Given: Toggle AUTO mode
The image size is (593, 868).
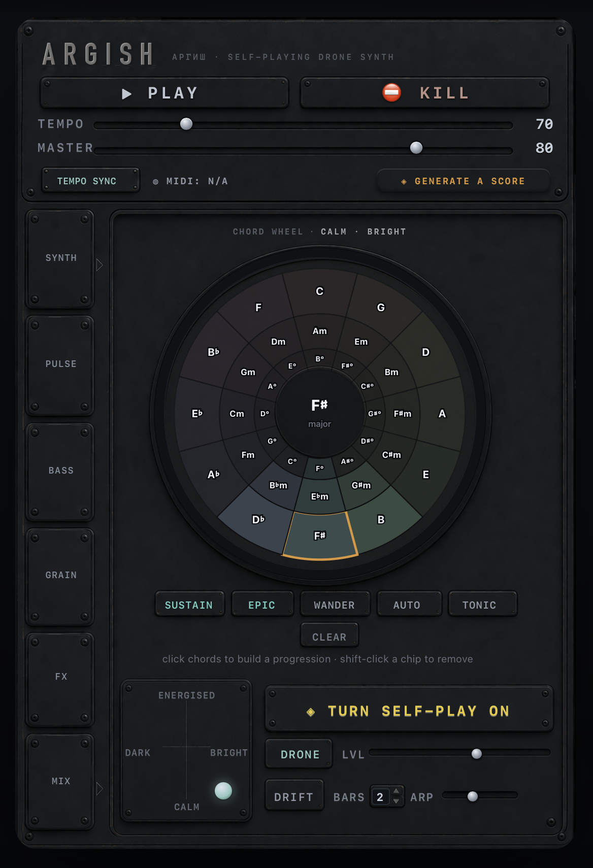Looking at the screenshot, I should tap(408, 605).
